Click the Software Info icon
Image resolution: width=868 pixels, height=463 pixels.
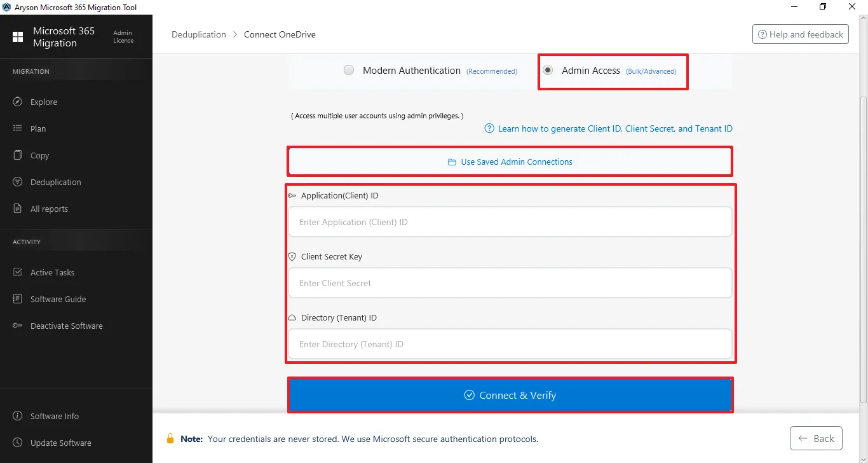click(18, 416)
